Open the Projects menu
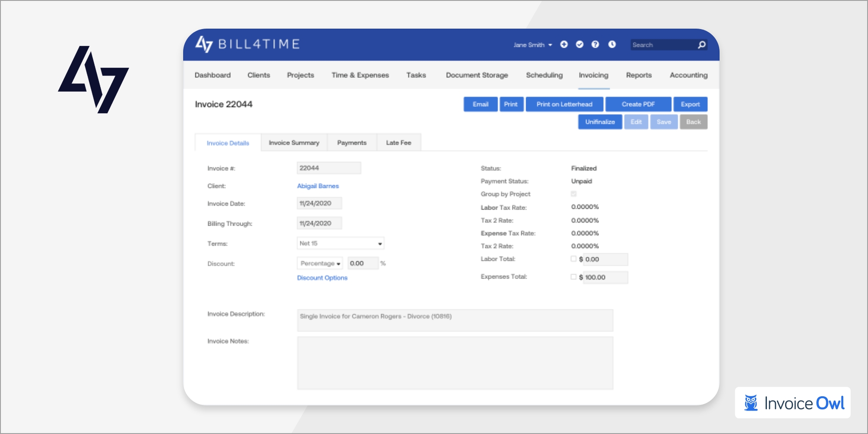868x434 pixels. pyautogui.click(x=300, y=75)
